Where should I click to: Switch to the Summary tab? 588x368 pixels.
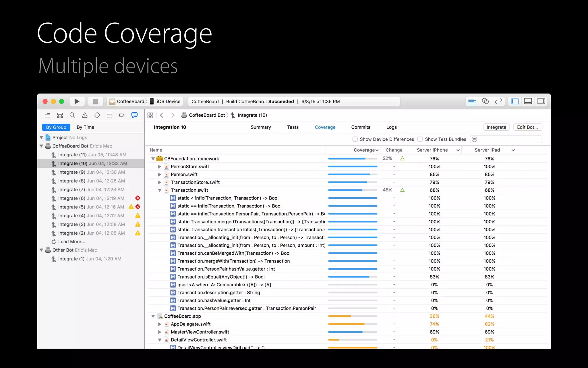pyautogui.click(x=261, y=127)
